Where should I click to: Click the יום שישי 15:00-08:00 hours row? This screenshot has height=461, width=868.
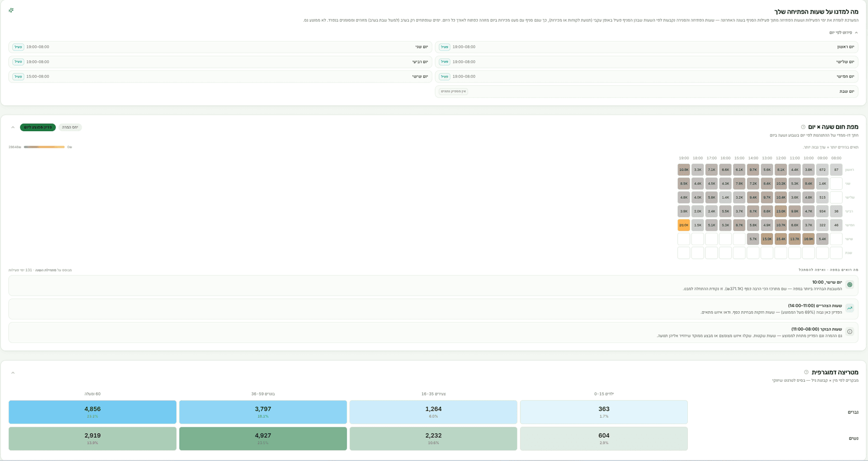click(x=220, y=76)
